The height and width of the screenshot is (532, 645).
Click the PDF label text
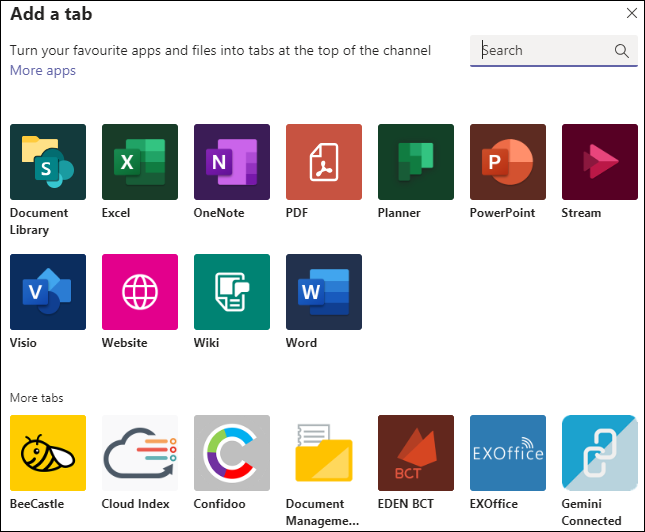coord(297,213)
